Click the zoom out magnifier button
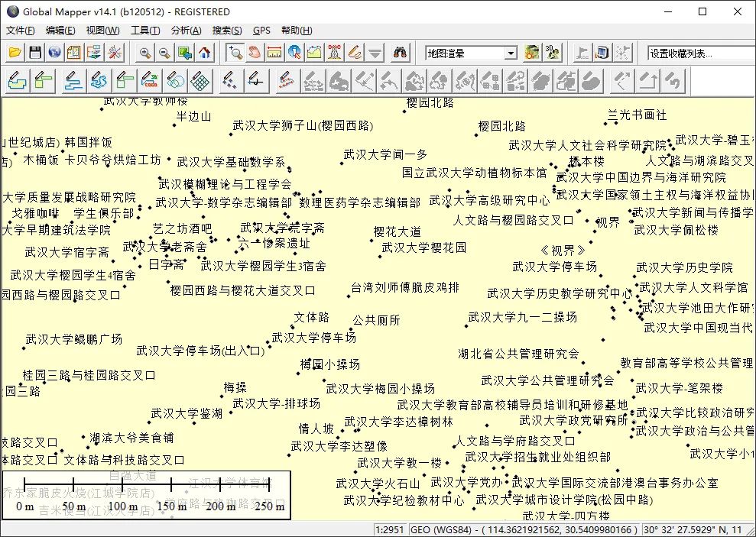This screenshot has height=537, width=756. (164, 53)
